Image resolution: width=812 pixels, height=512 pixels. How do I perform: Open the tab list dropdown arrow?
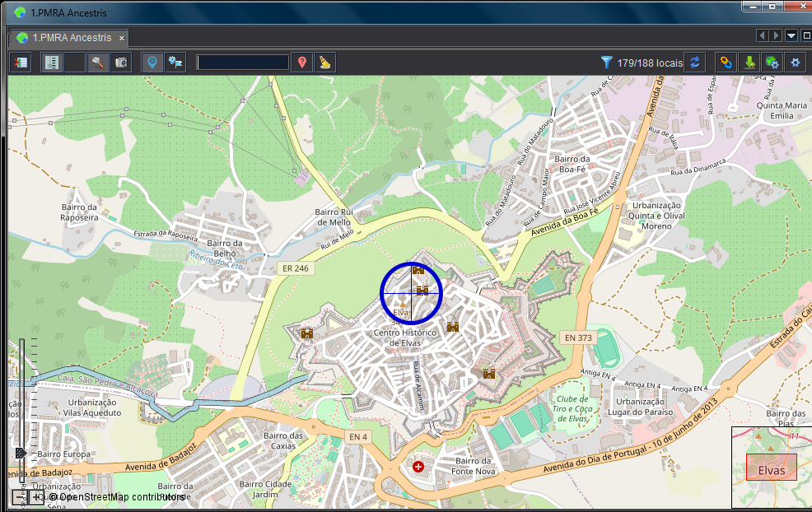coord(791,35)
